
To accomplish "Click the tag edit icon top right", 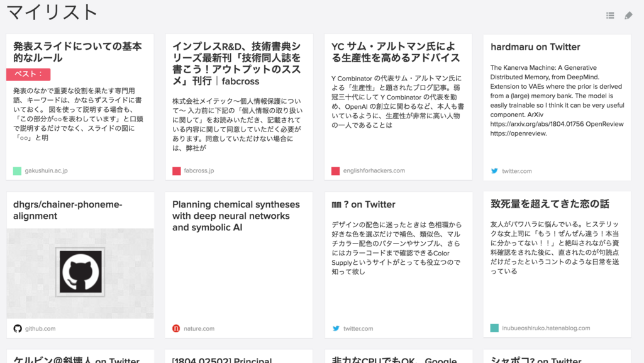I will [x=628, y=16].
